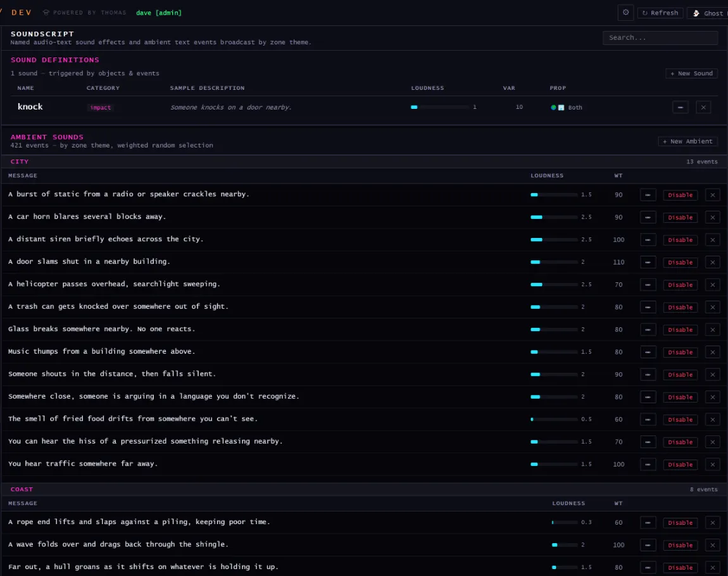Edit the helicopter passes overhead event
728x576 pixels.
pos(648,285)
